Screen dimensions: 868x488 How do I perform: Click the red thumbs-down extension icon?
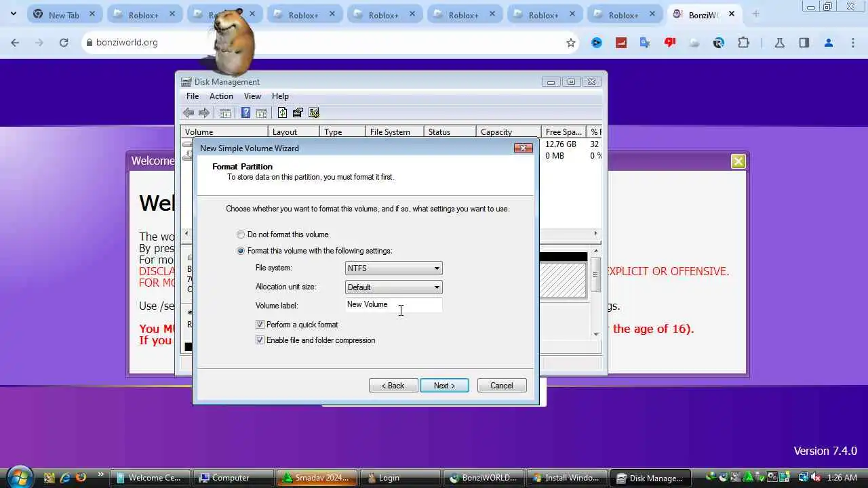[x=670, y=43]
